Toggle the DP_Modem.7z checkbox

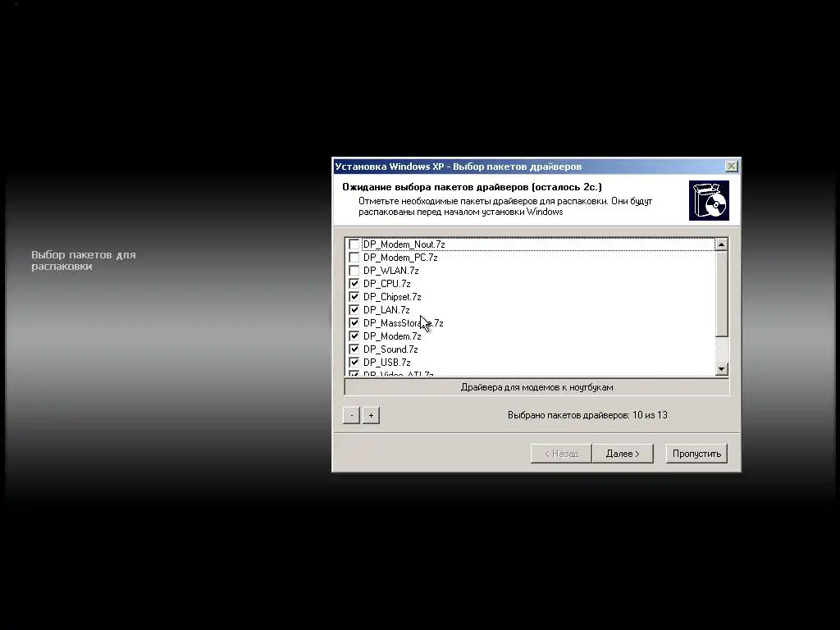coord(354,336)
